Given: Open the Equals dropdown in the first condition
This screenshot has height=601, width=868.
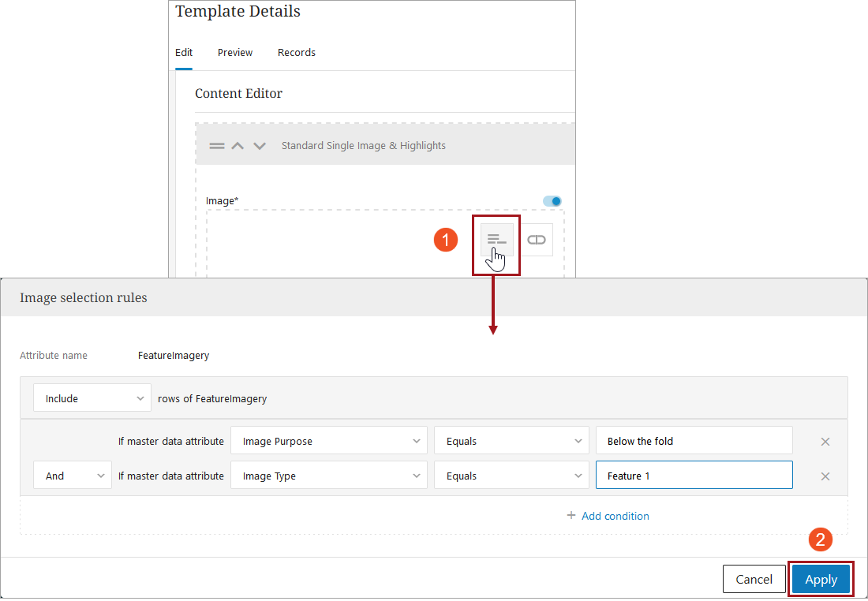Looking at the screenshot, I should click(x=511, y=442).
